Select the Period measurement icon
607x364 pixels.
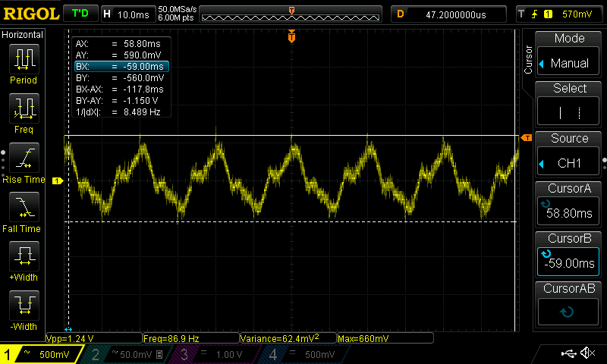coord(24,63)
